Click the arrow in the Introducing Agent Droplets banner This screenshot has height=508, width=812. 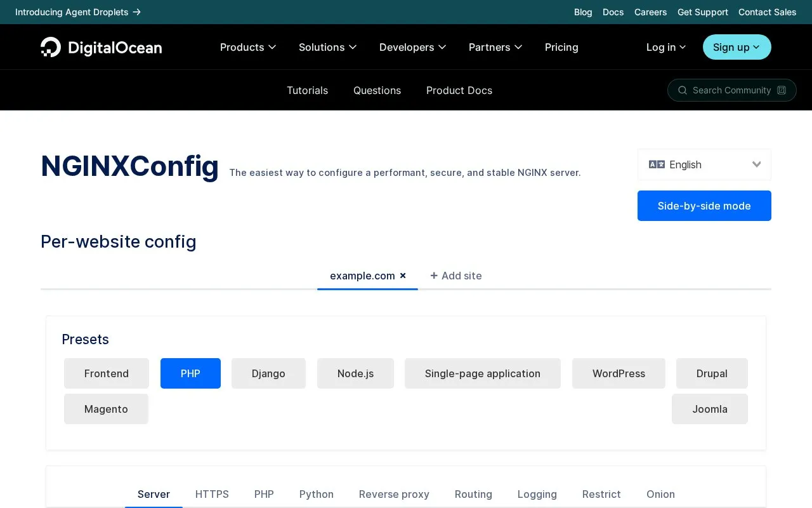click(x=137, y=12)
